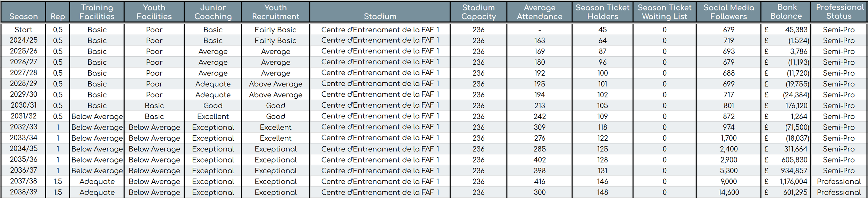Click the Bank Balance header cell
This screenshot has width=868, height=198.
[786, 12]
